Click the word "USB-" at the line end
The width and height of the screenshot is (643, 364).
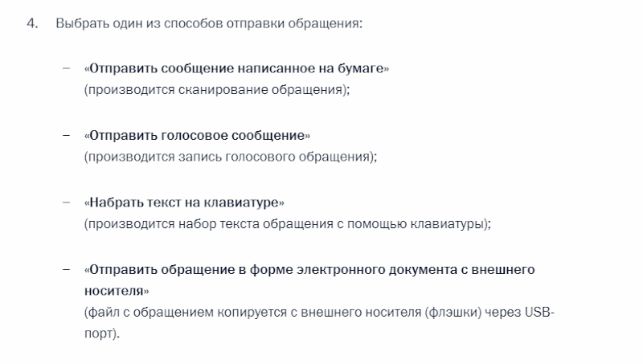[x=539, y=313]
